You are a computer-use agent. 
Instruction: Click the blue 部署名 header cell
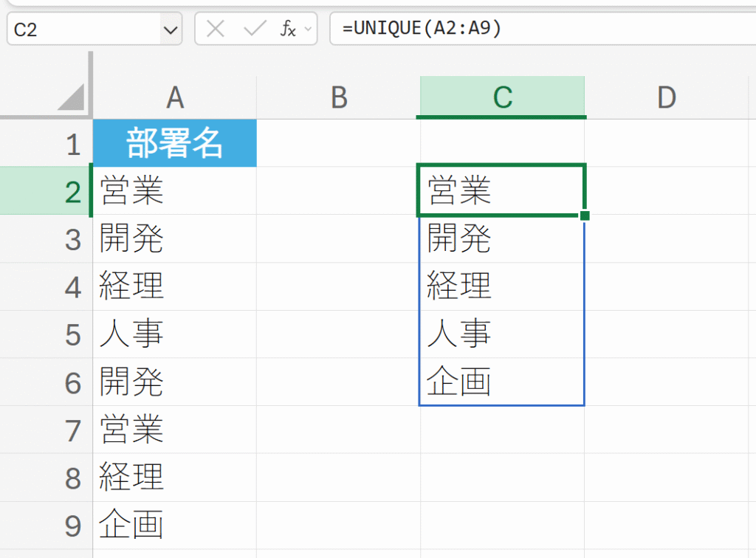point(174,143)
